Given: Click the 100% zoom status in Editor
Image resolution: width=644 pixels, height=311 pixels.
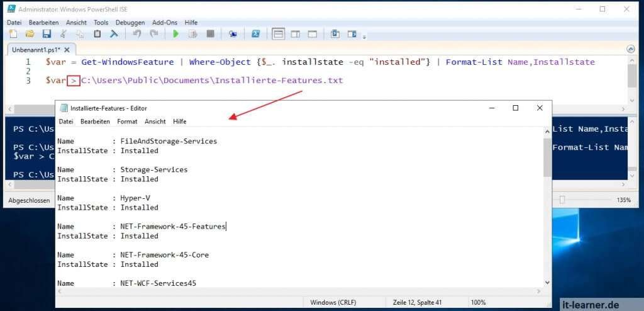Looking at the screenshot, I should point(478,302).
